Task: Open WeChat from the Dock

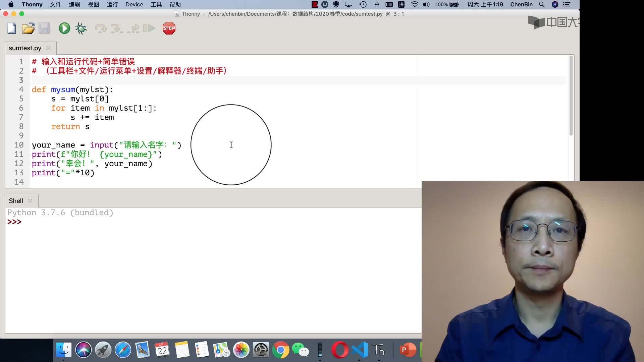Action: [301, 350]
